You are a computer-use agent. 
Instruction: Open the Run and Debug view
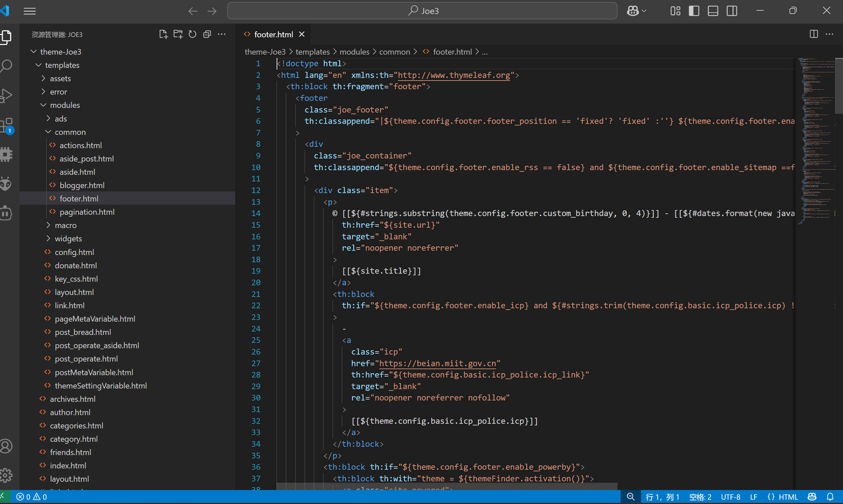tap(7, 96)
